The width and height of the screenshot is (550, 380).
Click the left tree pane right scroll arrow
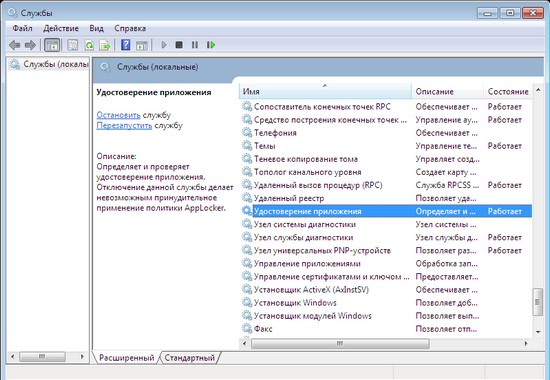tap(82, 357)
